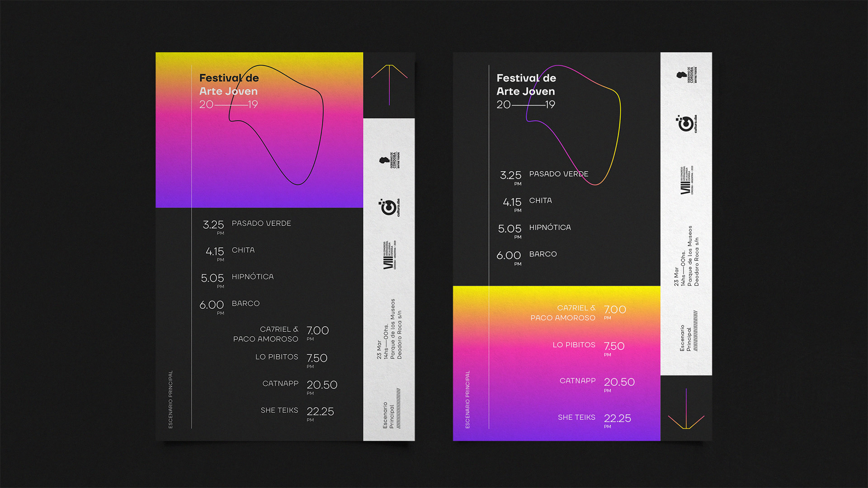The height and width of the screenshot is (488, 868).
Task: Click the downward arrow on right poster
Action: pyautogui.click(x=686, y=409)
